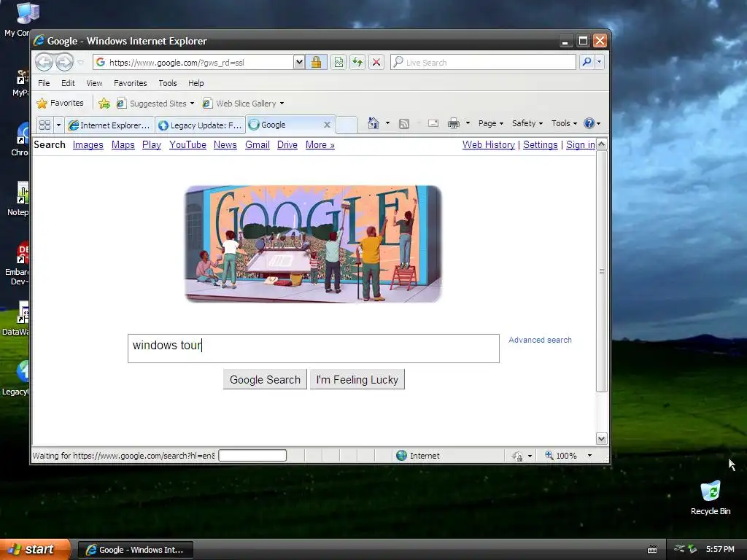
Task: Click the Read Mail envelope icon
Action: (x=433, y=123)
